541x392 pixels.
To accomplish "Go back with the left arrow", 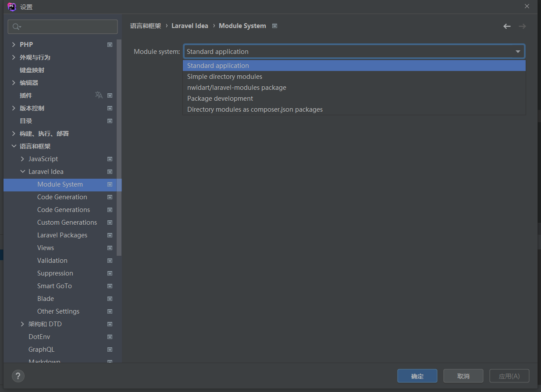I will (507, 26).
